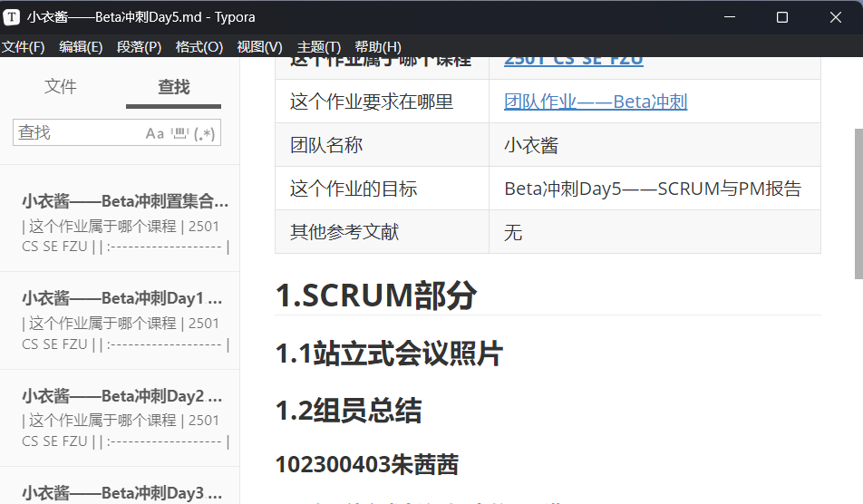
Task: Click the Typora app icon in title bar
Action: (11, 17)
